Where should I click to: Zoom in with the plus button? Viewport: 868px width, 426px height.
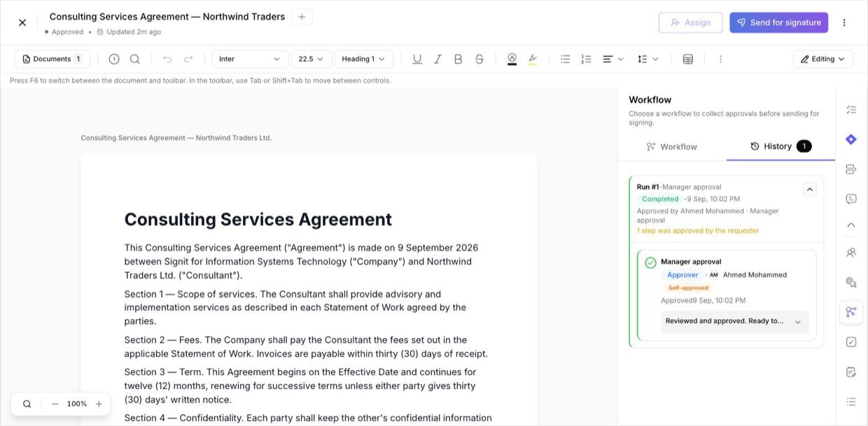pyautogui.click(x=99, y=404)
